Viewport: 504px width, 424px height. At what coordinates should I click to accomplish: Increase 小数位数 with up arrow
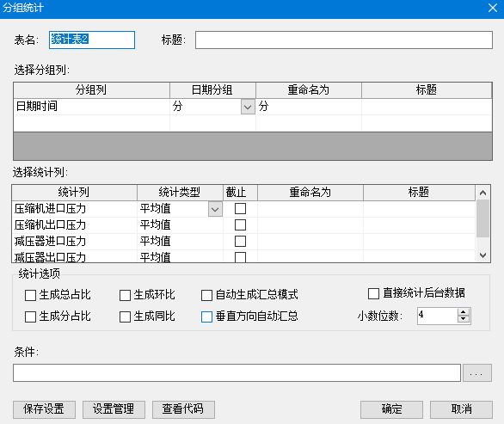[x=464, y=312]
